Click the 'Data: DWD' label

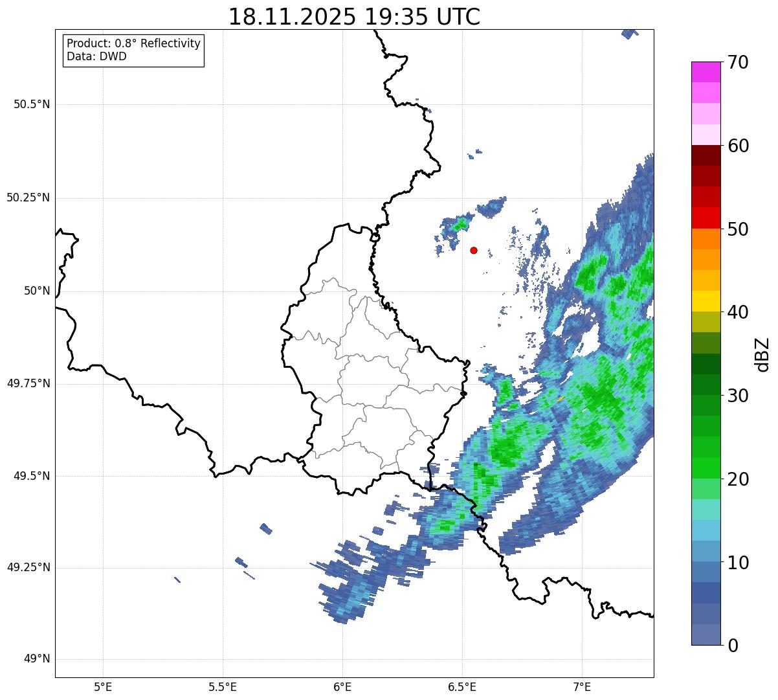click(96, 56)
